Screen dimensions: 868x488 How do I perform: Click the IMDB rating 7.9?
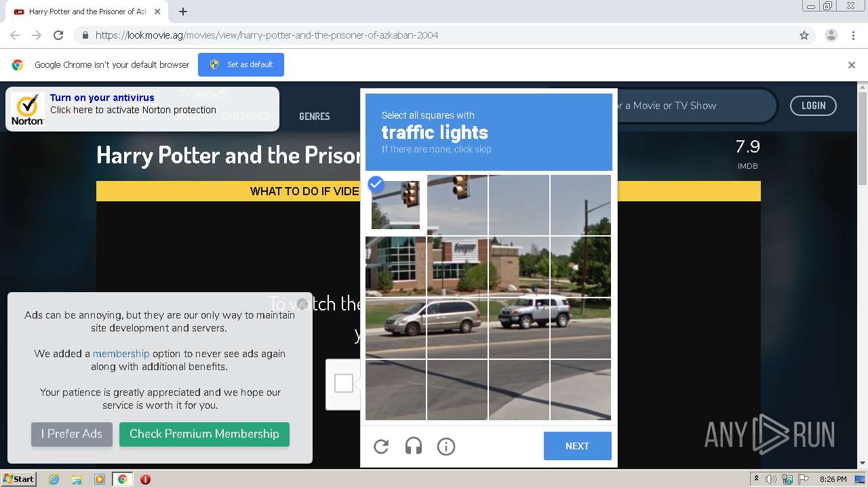[x=747, y=146]
